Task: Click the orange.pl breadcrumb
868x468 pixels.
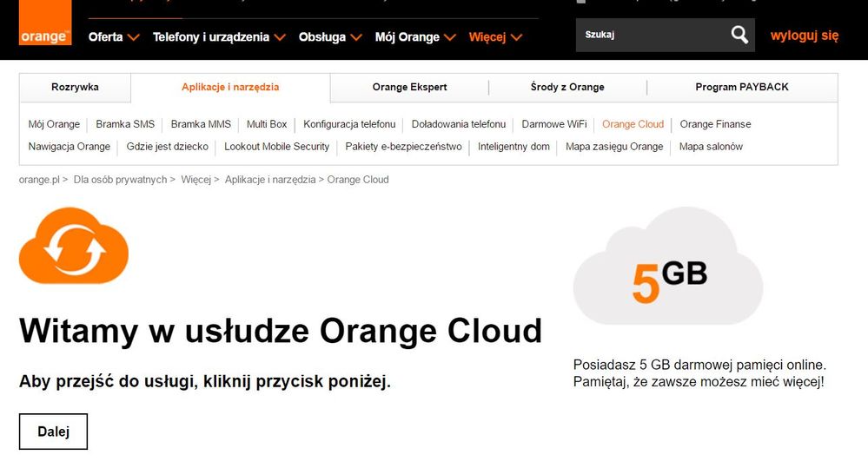Action: (39, 180)
